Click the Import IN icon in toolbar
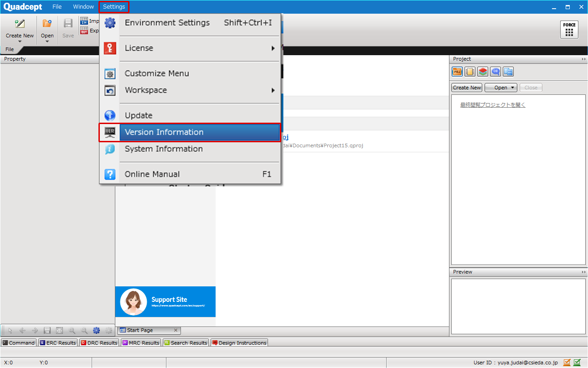588x368 pixels. point(84,21)
